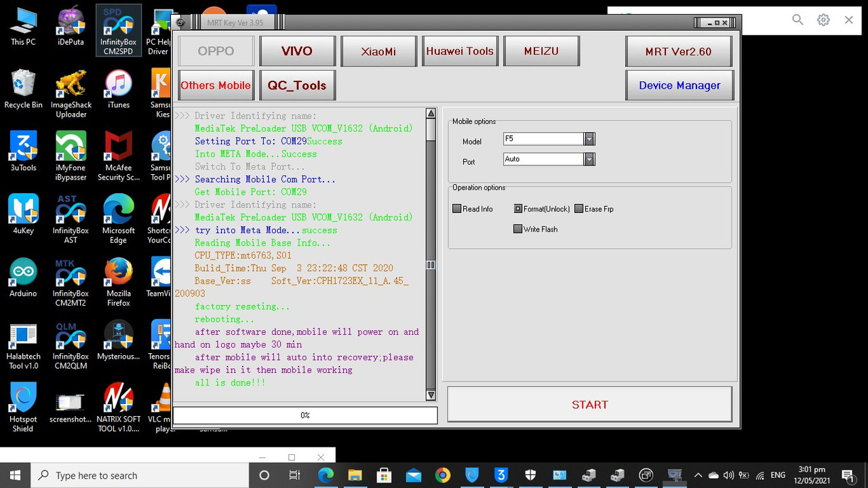Image resolution: width=868 pixels, height=488 pixels.
Task: Open InfinityBox CM2QLM shortcut
Action: click(71, 345)
